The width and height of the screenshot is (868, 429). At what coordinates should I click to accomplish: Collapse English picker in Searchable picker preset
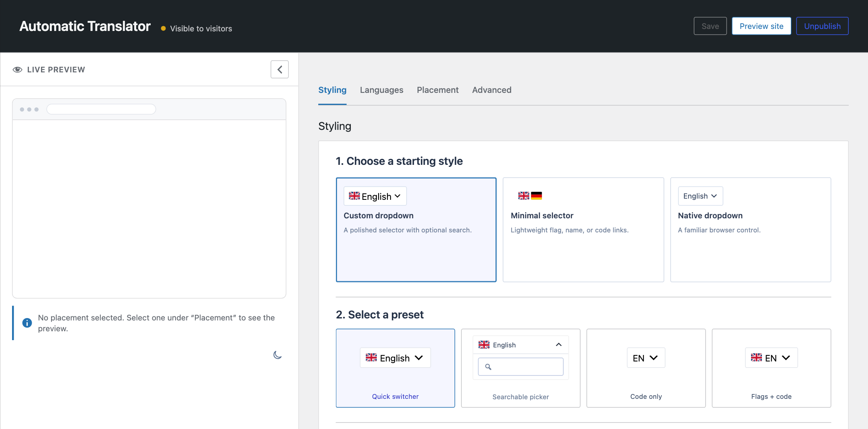click(521, 345)
